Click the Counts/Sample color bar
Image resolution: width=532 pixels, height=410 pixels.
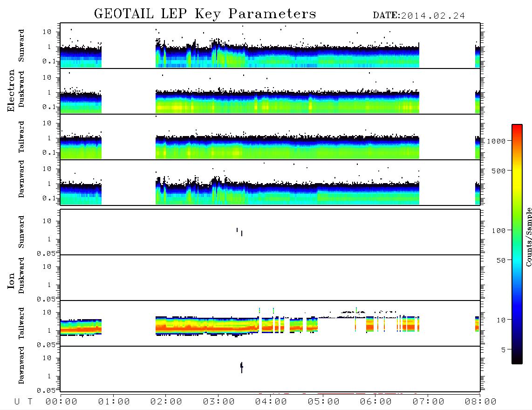(517, 244)
